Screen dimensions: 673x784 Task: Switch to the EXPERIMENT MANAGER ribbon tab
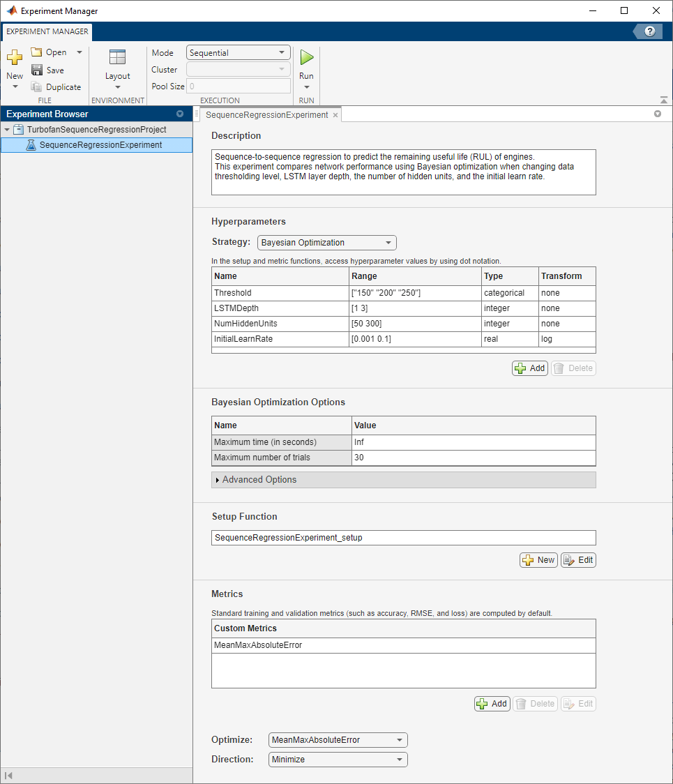coord(47,31)
